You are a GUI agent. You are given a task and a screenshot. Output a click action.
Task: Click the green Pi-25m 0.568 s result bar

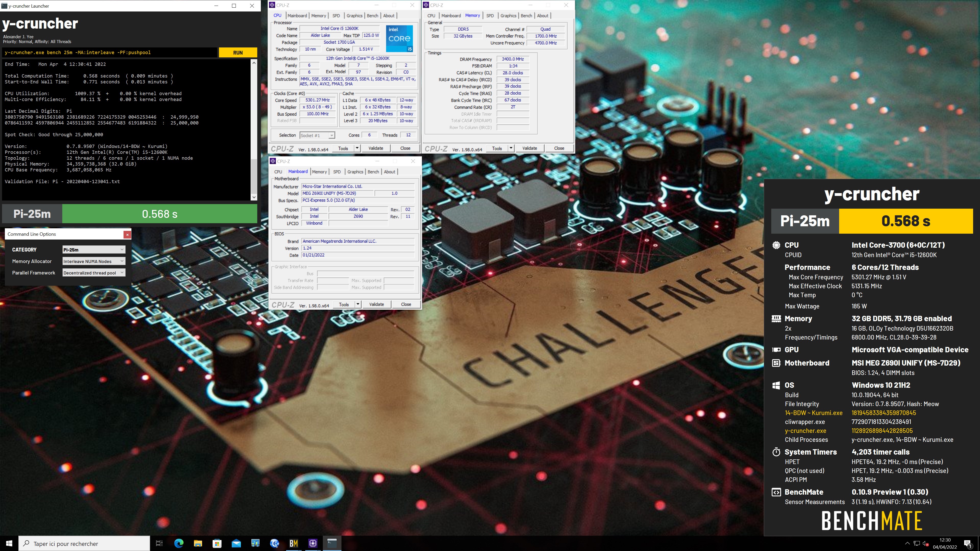[160, 214]
